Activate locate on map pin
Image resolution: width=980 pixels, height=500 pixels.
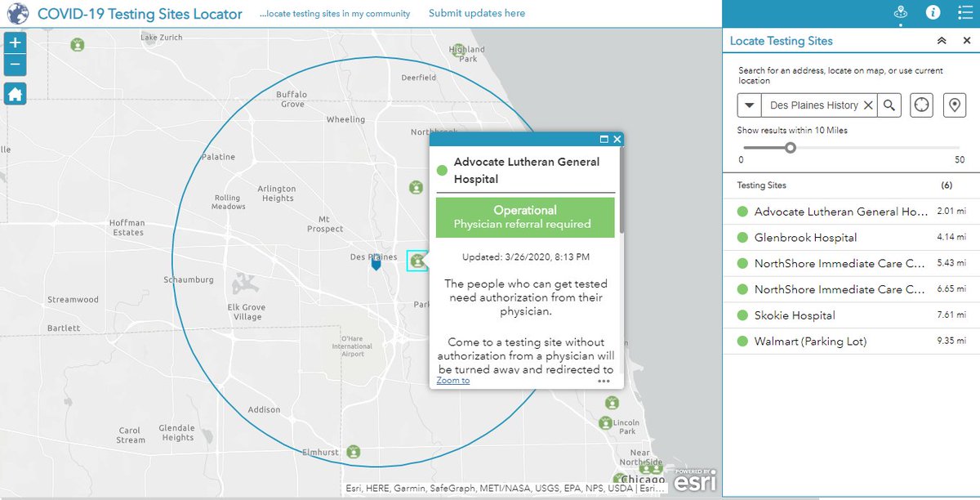[x=954, y=105]
